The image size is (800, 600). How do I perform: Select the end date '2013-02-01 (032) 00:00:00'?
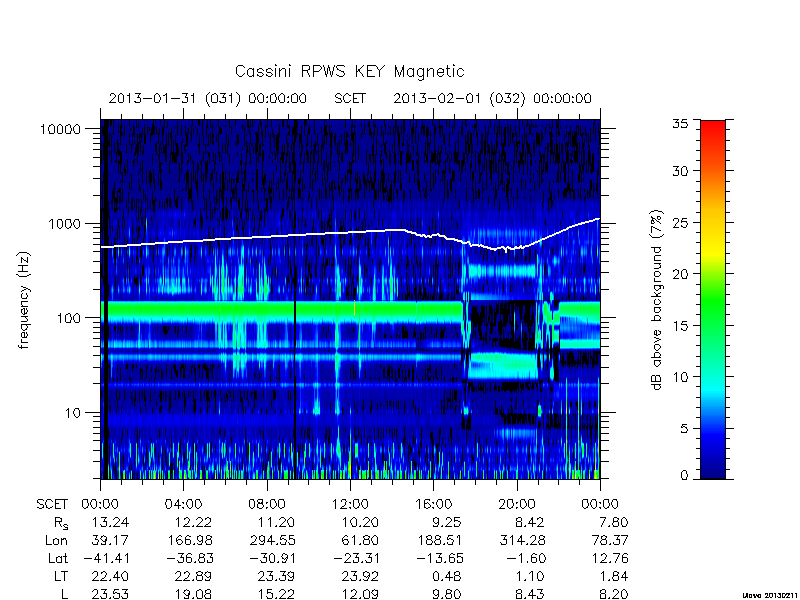pos(492,98)
